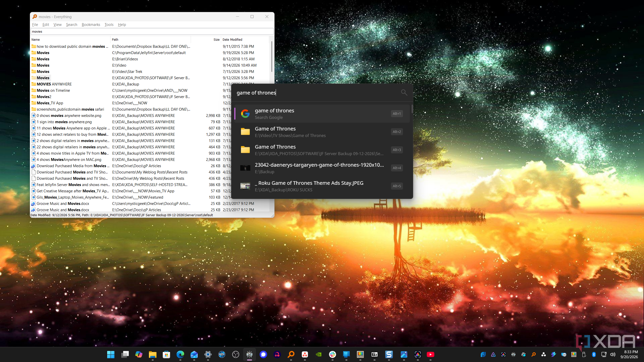Open OBS Studio from taskbar

[235, 354]
